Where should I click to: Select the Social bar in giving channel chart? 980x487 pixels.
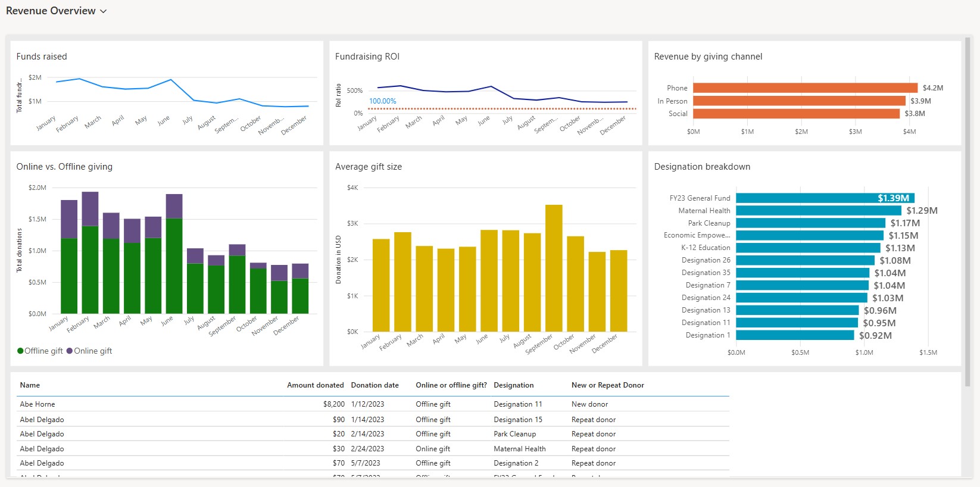coord(795,114)
